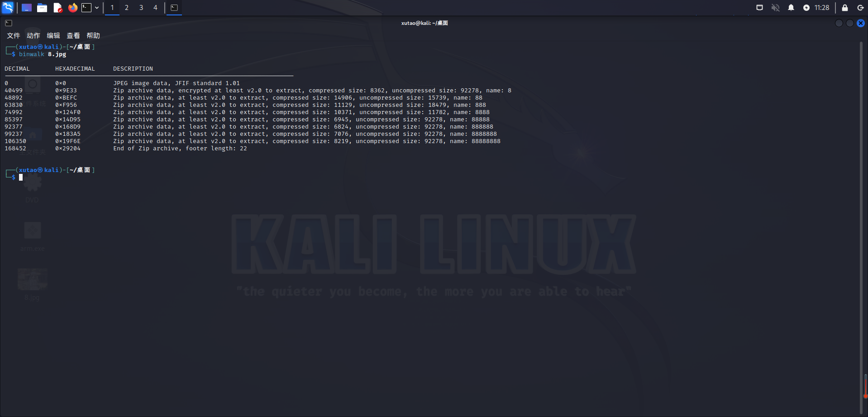868x417 pixels.
Task: Click the hex value 0x168D9
Action: click(x=68, y=127)
